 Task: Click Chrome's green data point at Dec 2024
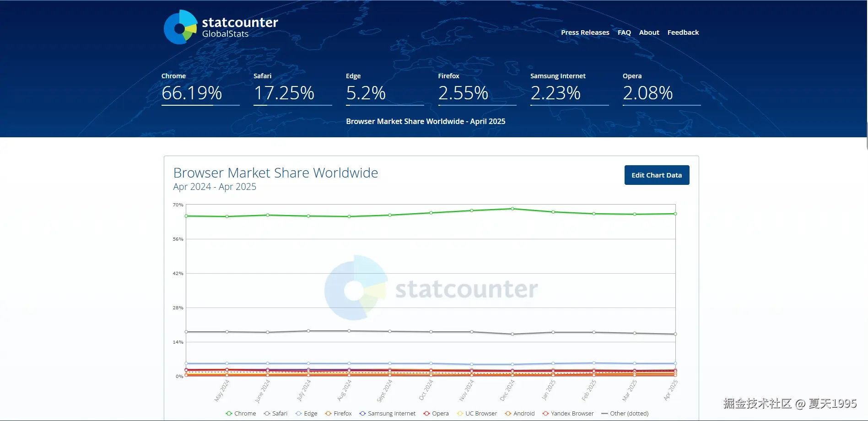512,209
